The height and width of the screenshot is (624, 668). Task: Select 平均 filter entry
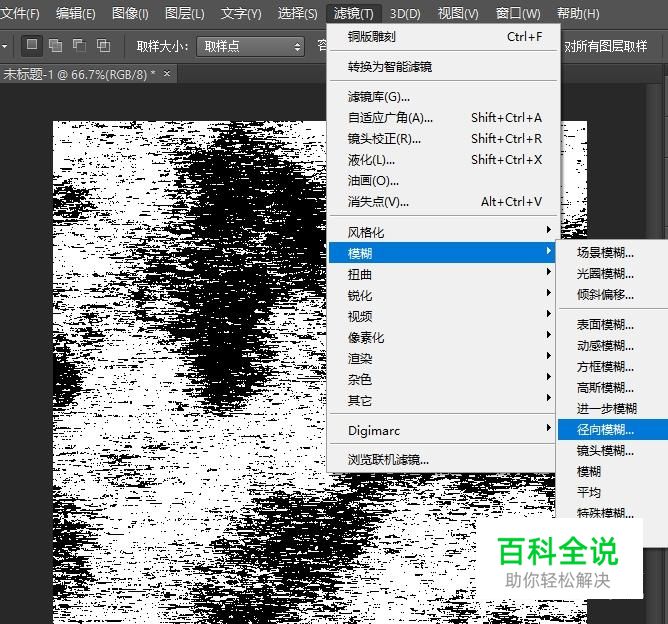[613, 492]
